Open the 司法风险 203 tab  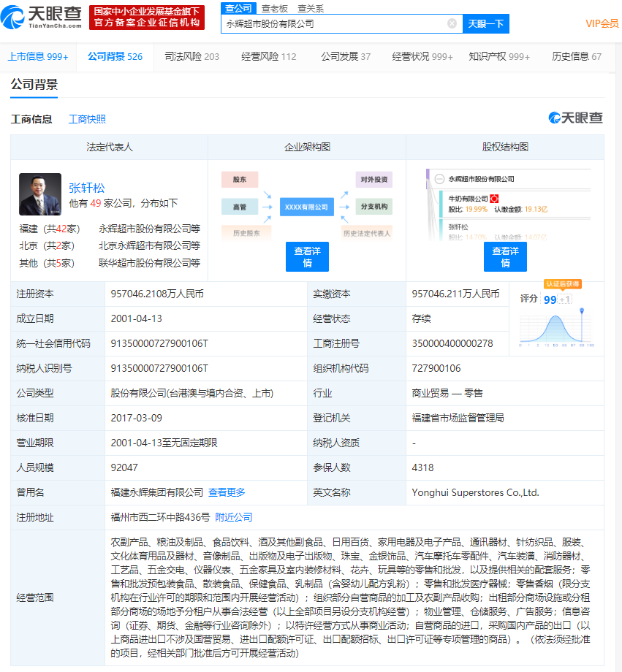tap(191, 56)
